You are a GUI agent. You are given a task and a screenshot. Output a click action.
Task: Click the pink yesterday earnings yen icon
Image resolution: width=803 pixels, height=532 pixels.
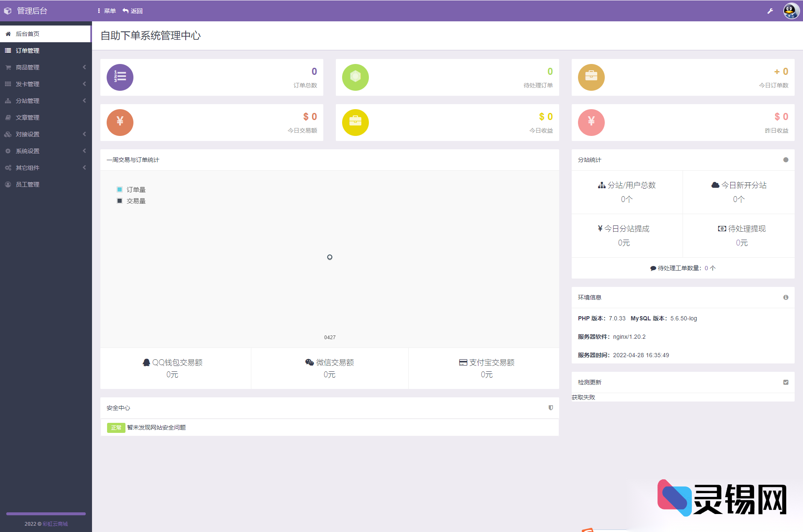pos(591,123)
